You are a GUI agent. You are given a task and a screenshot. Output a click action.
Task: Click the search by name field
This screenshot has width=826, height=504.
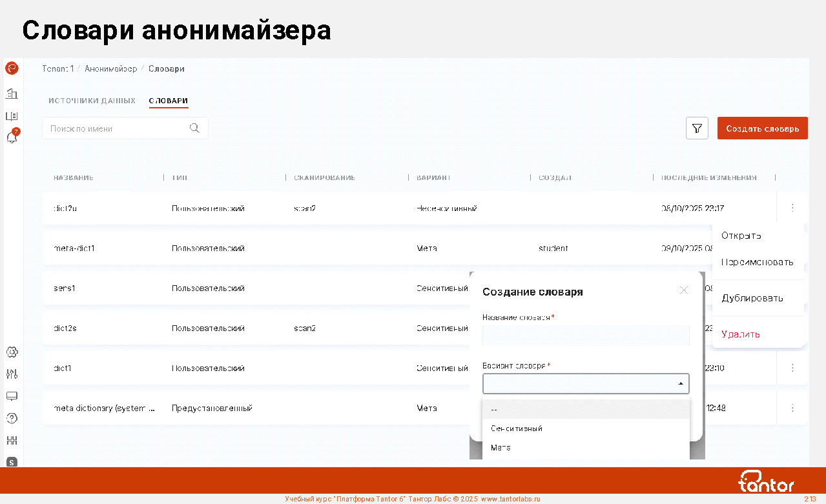click(x=116, y=128)
